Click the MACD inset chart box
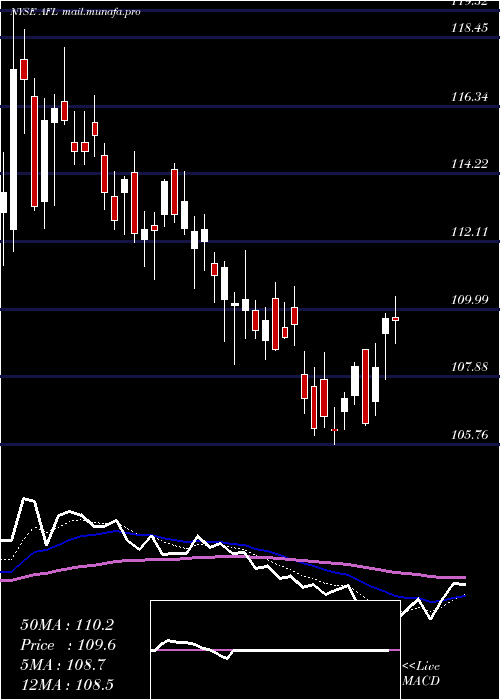Viewport: 500px width, 700px height. click(275, 650)
